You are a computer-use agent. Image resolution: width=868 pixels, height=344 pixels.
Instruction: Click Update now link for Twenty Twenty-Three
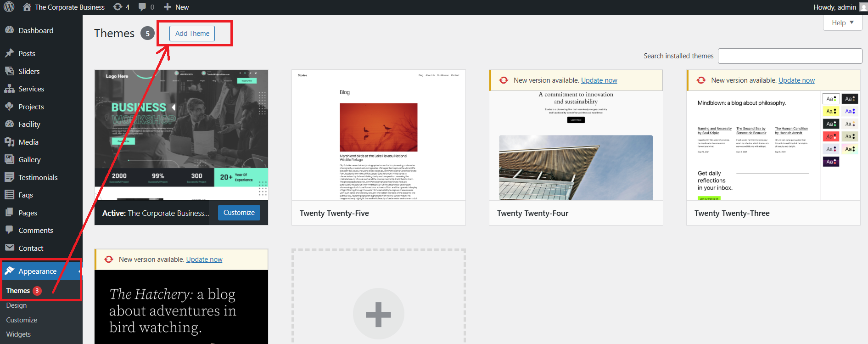pyautogui.click(x=796, y=80)
